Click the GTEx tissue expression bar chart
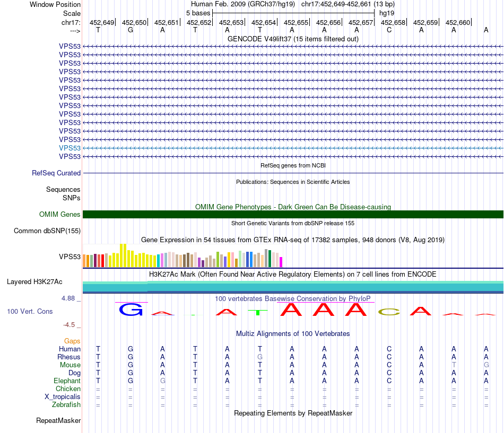Viewport: 504px width, 433px height. (x=183, y=255)
